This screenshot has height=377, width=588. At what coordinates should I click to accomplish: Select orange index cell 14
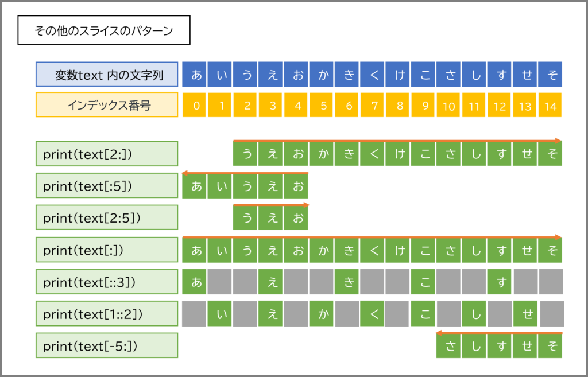tap(550, 105)
